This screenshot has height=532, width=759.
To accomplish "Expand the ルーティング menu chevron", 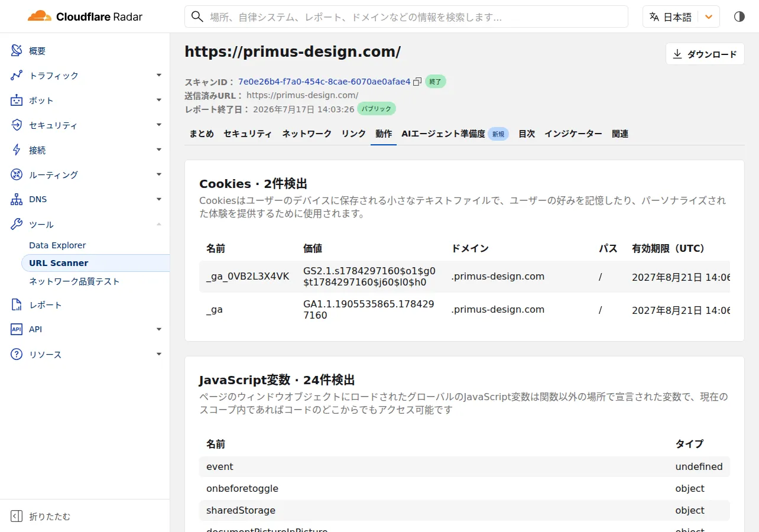I will point(159,175).
